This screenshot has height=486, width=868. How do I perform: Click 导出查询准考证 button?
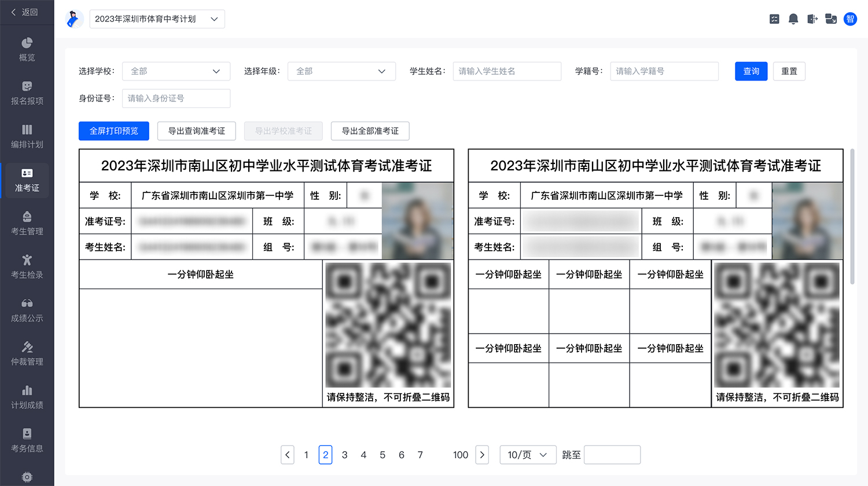(197, 131)
